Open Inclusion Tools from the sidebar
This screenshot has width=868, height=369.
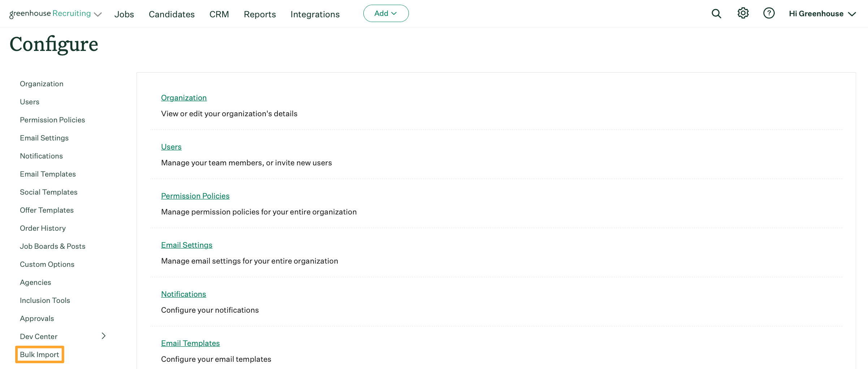point(45,300)
